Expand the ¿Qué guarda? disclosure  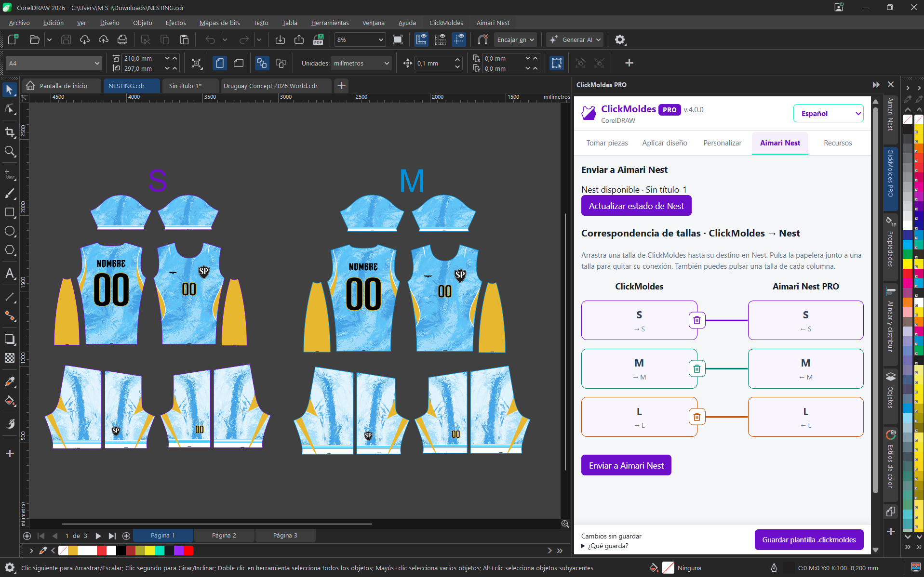(605, 546)
